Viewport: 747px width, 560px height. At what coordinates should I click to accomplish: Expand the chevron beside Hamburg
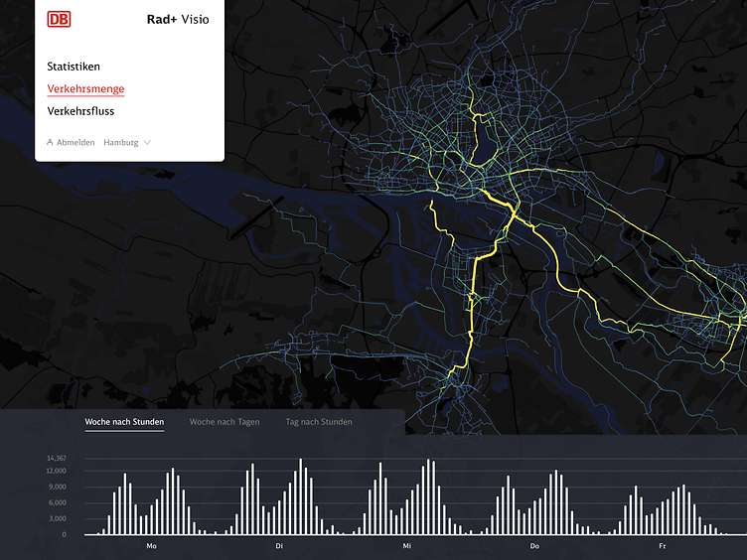point(147,142)
